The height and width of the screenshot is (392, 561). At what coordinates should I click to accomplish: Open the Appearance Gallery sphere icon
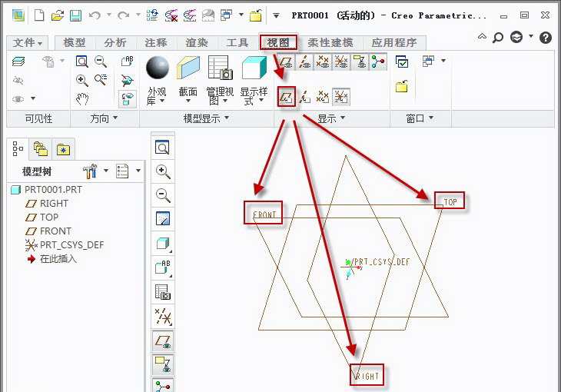(158, 68)
